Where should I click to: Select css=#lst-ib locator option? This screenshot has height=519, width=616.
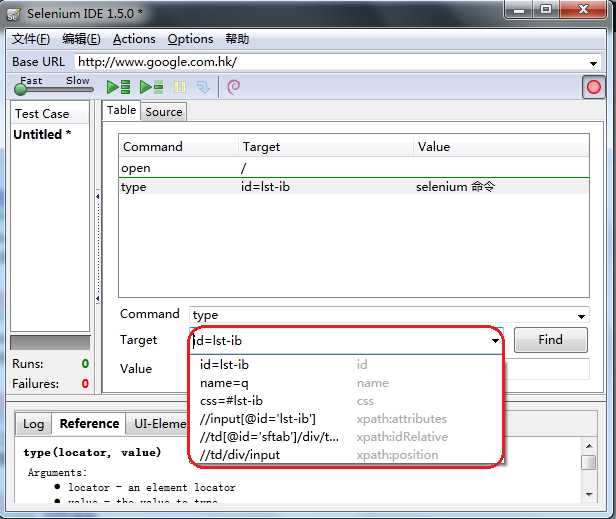(346, 401)
